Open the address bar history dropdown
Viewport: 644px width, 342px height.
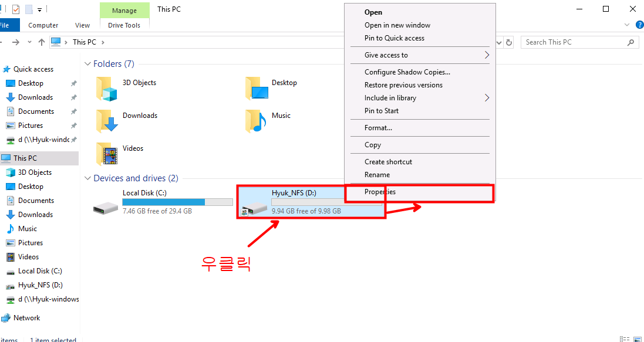point(500,42)
